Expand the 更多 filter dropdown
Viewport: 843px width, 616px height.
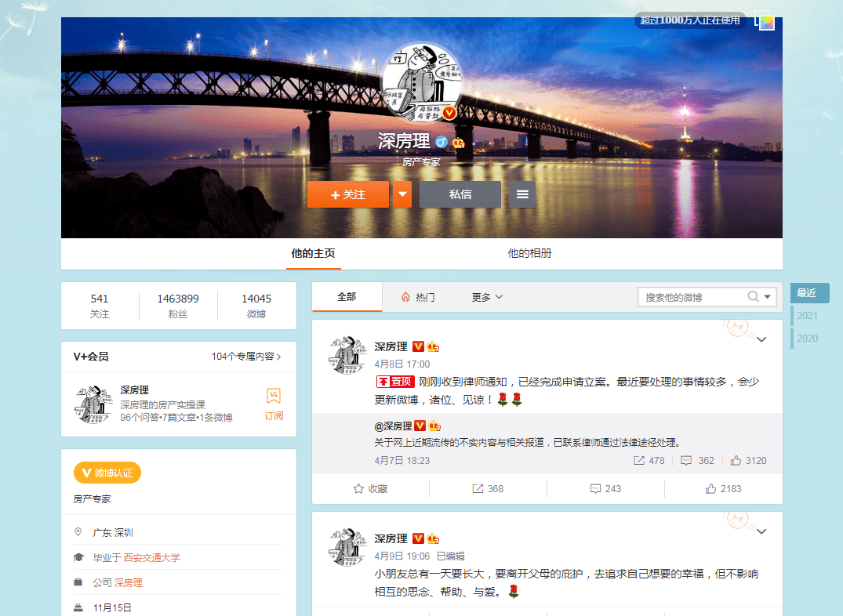487,297
